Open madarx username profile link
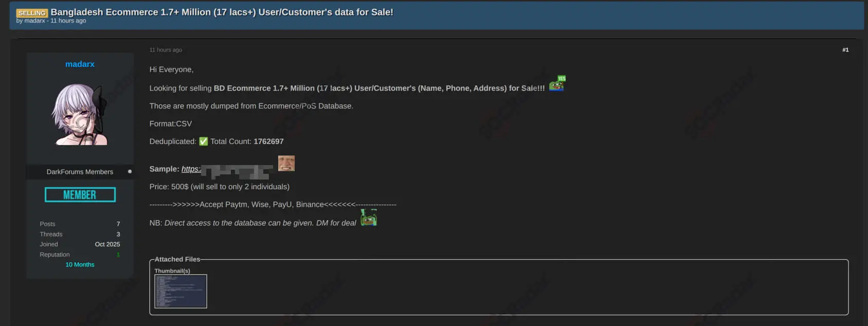This screenshot has width=868, height=326. [80, 64]
